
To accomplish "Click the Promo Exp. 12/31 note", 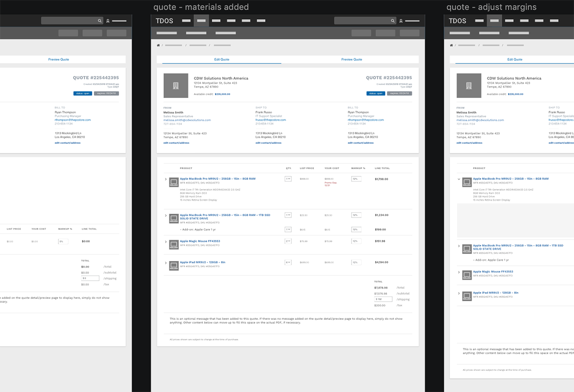I will pyautogui.click(x=331, y=184).
